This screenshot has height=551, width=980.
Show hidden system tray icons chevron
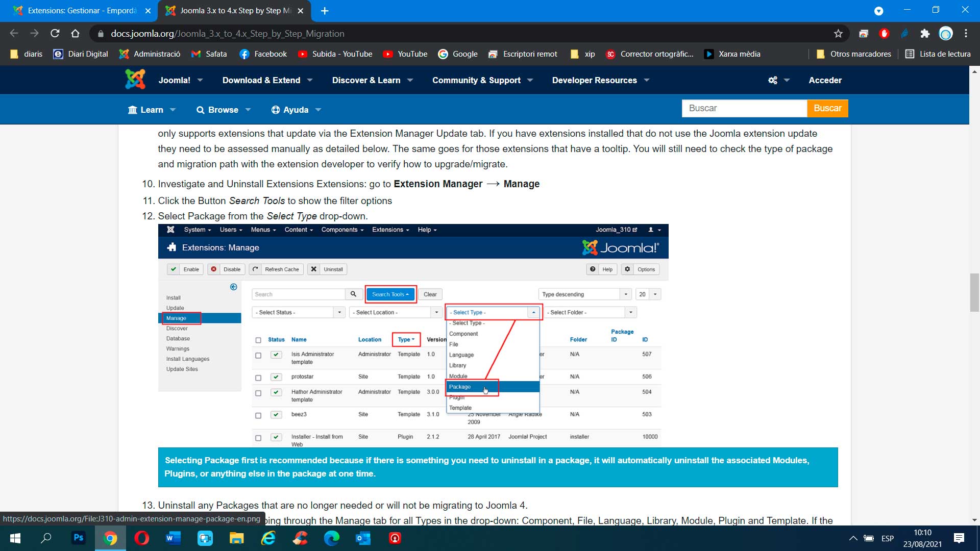[853, 538]
